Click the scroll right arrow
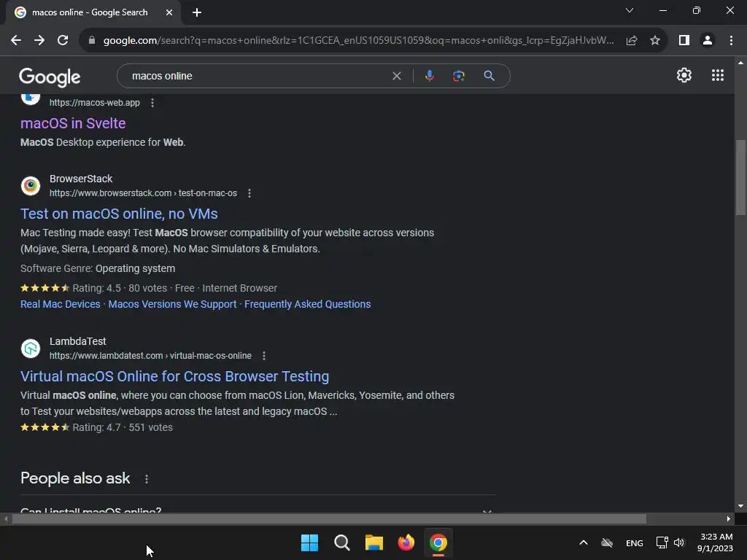747x560 pixels. pyautogui.click(x=729, y=519)
